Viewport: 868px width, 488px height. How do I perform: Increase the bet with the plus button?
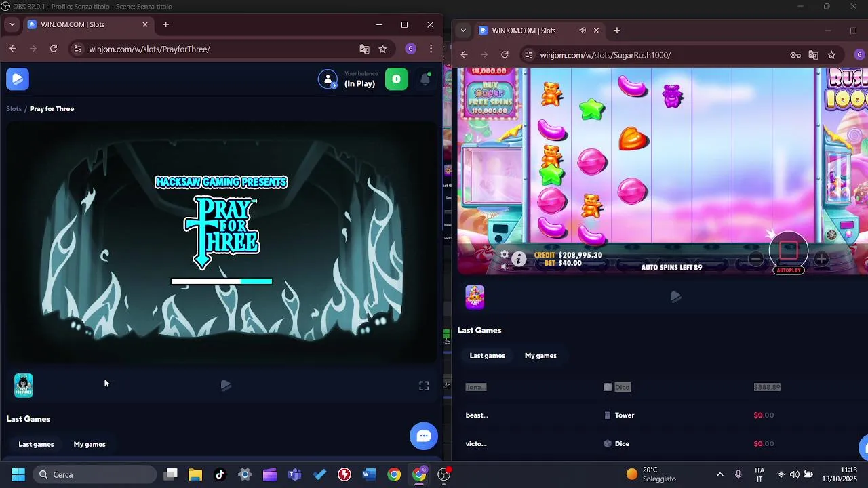click(821, 259)
